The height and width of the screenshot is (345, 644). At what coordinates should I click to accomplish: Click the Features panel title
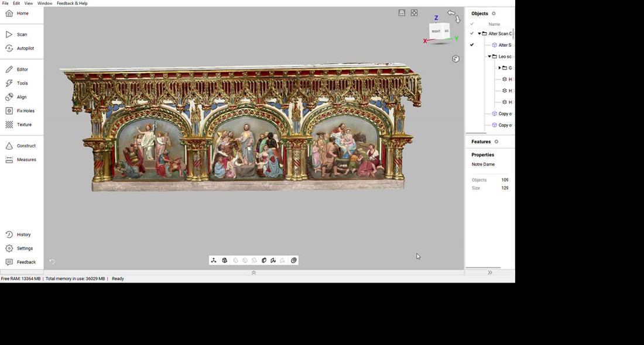click(x=481, y=142)
